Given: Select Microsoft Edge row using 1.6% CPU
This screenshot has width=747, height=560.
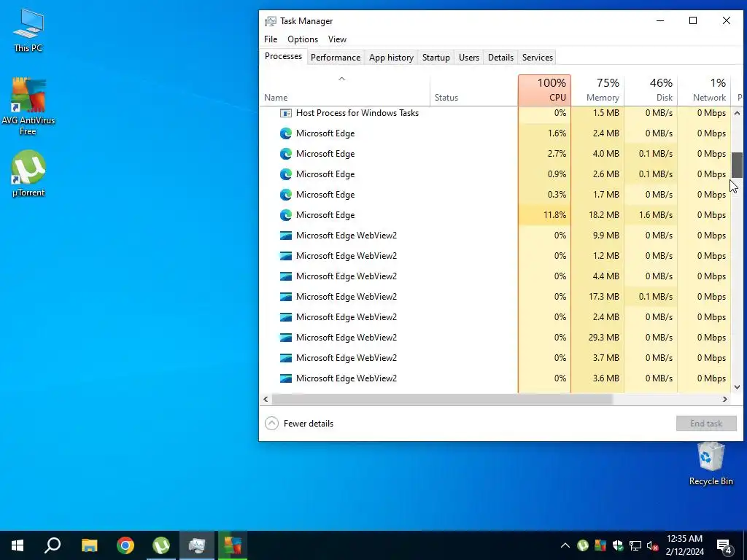Looking at the screenshot, I should pyautogui.click(x=495, y=133).
